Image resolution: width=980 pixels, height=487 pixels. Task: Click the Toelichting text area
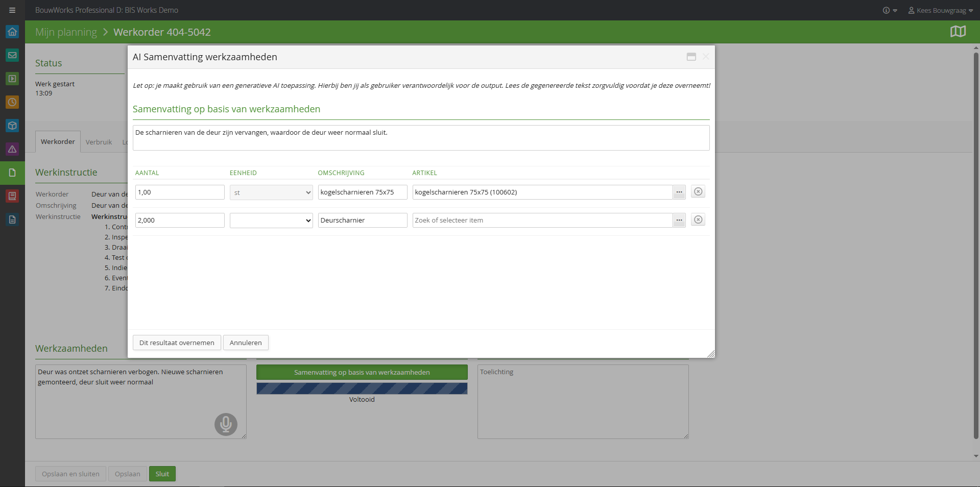(x=583, y=402)
